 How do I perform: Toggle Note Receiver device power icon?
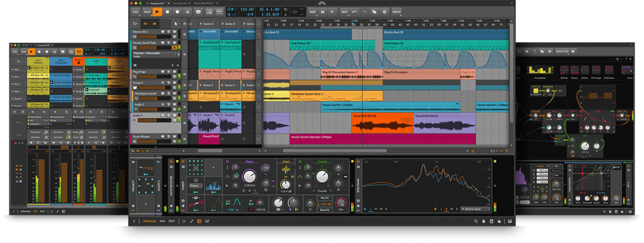171,161
